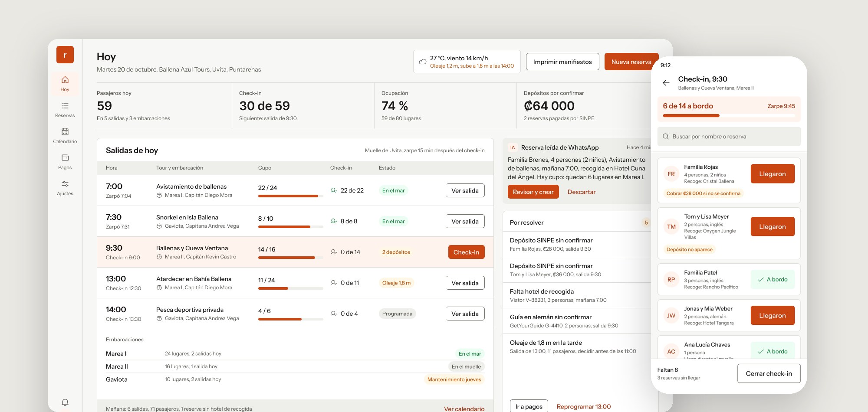Open 'Guía en alemán sin confirmar' item
The width and height of the screenshot is (868, 412).
[x=577, y=321]
